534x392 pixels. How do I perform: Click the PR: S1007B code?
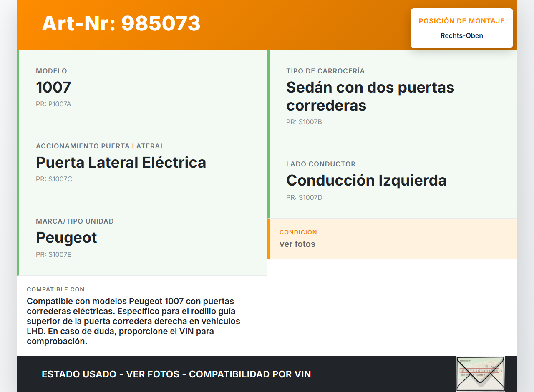tap(304, 122)
